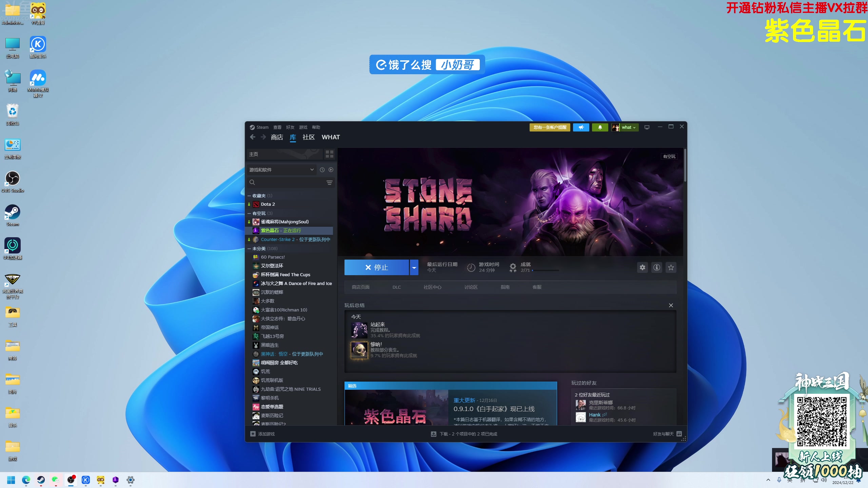The width and height of the screenshot is (868, 488).
Task: Open the what account dropdown
Action: (625, 127)
